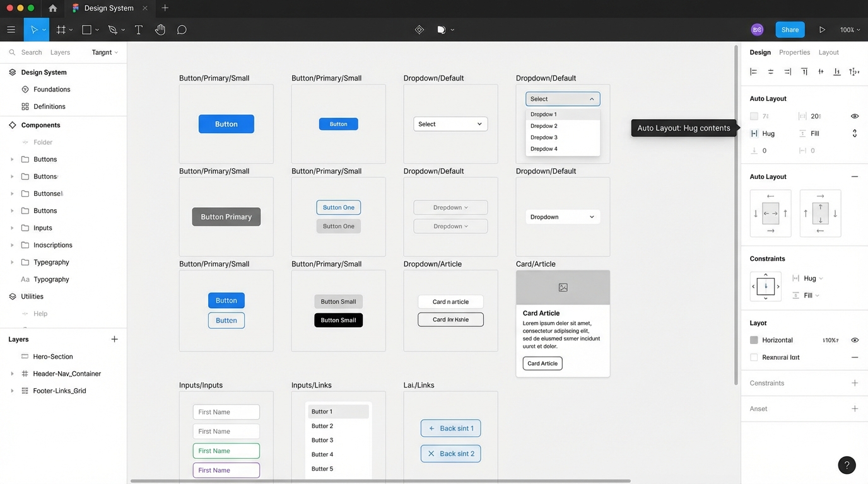Select the Frame tool
This screenshot has width=868, height=484.
[x=59, y=29]
